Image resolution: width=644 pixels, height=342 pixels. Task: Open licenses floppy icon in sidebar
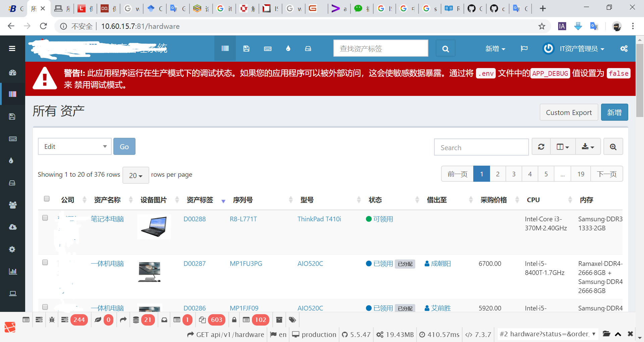point(12,116)
